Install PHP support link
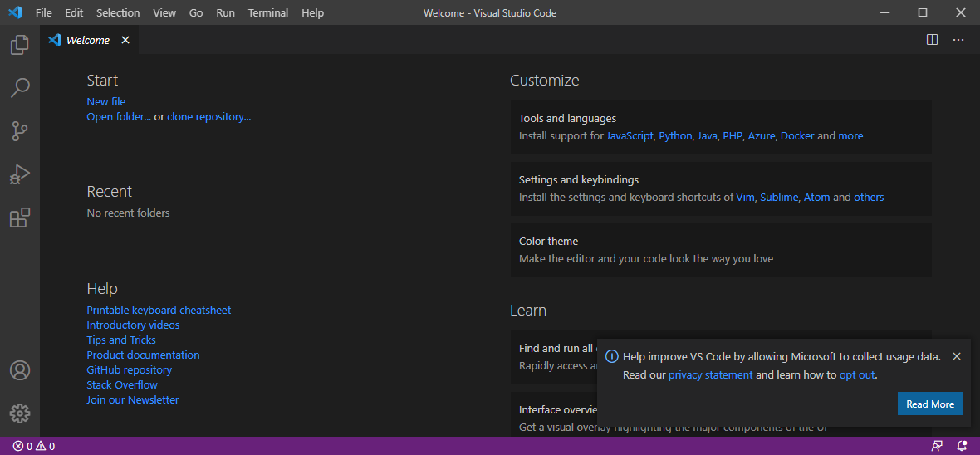 click(733, 135)
